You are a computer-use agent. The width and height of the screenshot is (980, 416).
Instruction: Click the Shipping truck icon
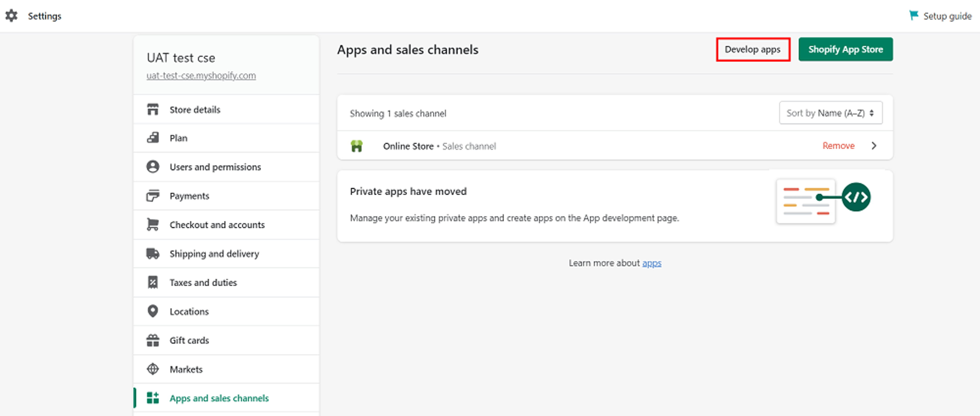click(153, 253)
